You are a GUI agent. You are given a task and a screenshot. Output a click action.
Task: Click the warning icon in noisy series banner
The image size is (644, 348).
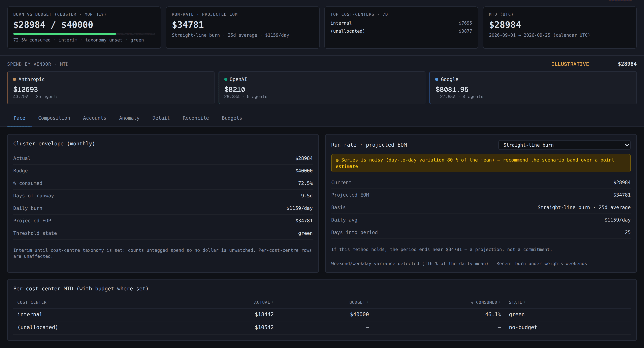pyautogui.click(x=337, y=160)
